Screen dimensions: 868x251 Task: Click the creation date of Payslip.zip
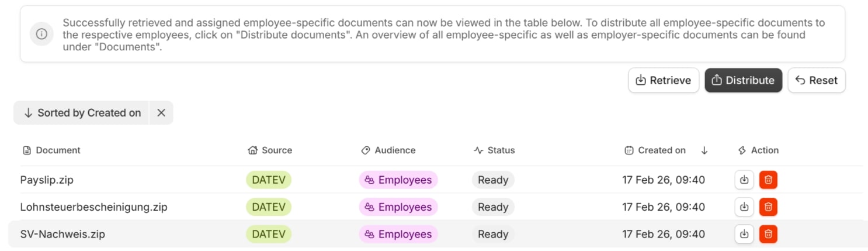664,180
